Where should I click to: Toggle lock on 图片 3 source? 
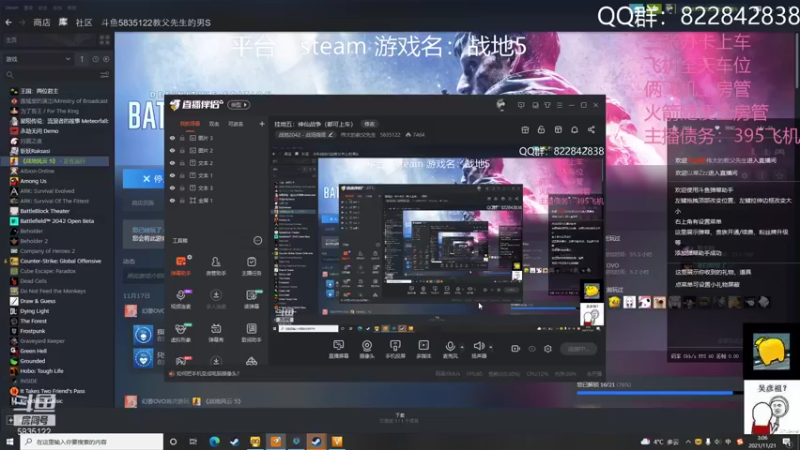point(182,138)
